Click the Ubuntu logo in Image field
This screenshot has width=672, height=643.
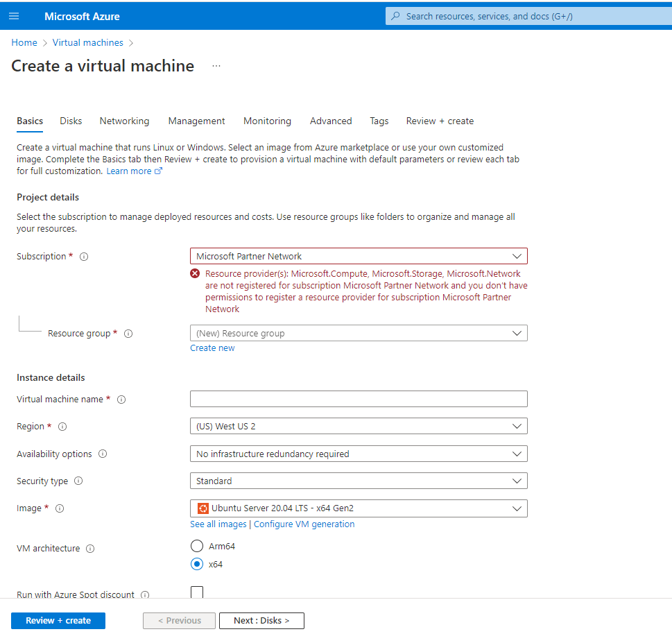[203, 508]
